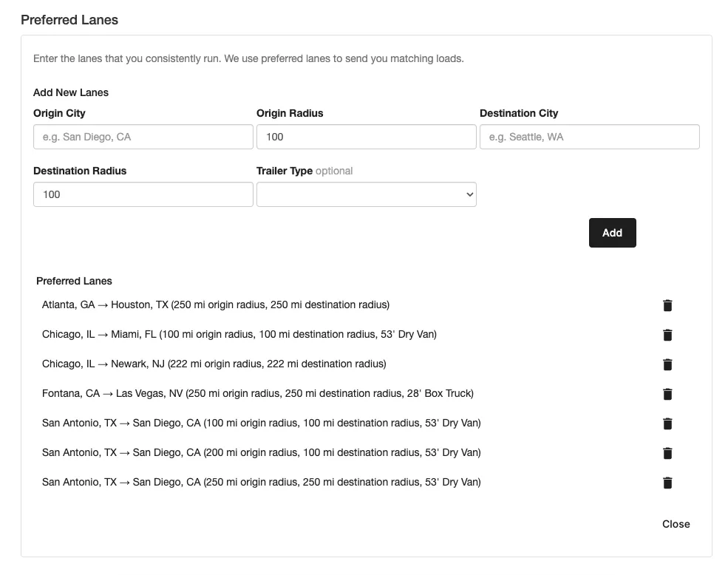
Task: Click the Destination City label
Action: pyautogui.click(x=519, y=113)
